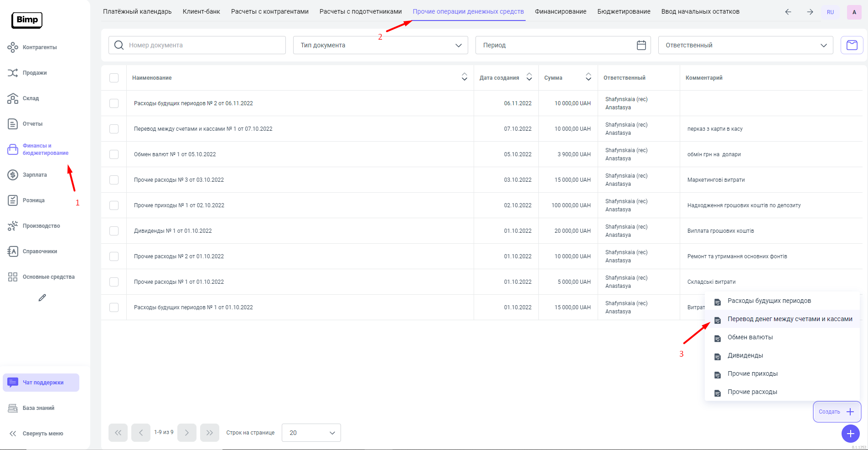Image resolution: width=868 pixels, height=450 pixels.
Task: Sort table by Сумма column
Action: [x=588, y=77]
